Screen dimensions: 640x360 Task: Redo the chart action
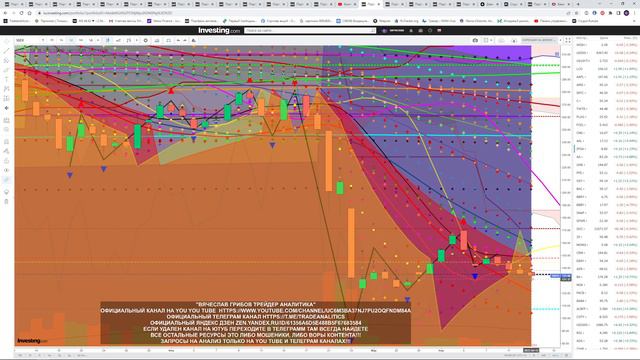click(x=185, y=40)
